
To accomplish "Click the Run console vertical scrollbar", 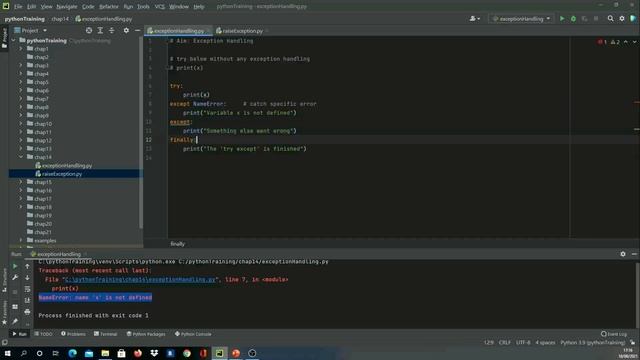I will click(638, 294).
